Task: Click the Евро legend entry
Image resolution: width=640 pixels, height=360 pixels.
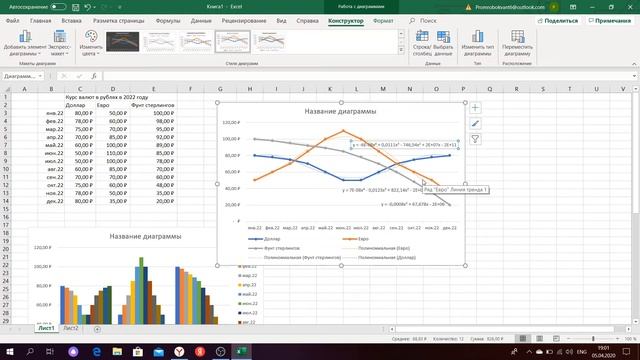Action: 356,239
